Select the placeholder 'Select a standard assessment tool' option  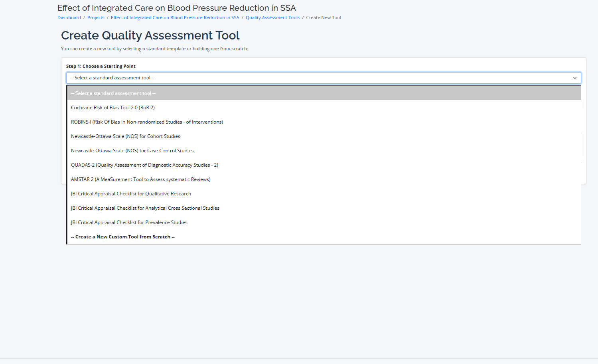click(113, 93)
